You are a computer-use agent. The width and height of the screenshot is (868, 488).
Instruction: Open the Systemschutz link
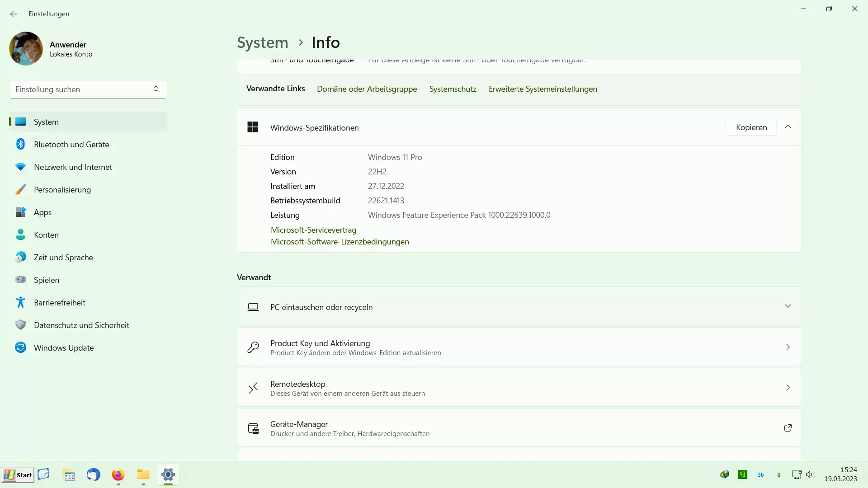(453, 89)
